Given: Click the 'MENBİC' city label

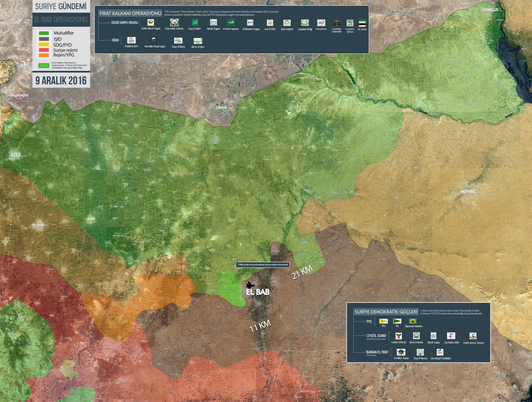Looking at the screenshot, I should 468,192.
